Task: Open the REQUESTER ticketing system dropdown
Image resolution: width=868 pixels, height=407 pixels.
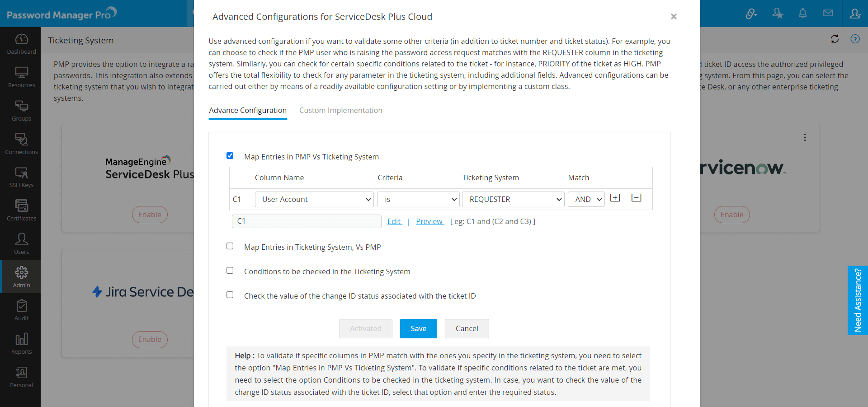Action: click(x=513, y=199)
